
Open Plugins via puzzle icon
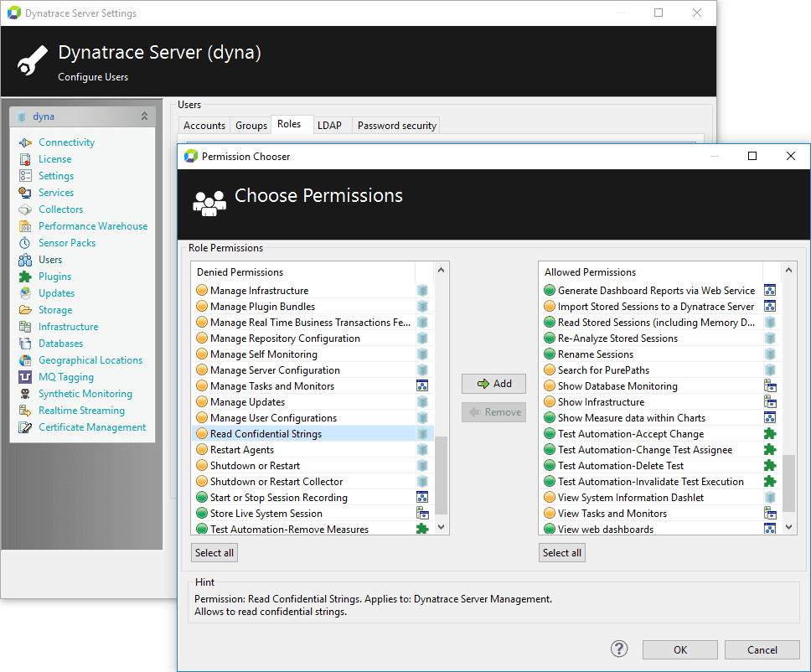click(25, 277)
